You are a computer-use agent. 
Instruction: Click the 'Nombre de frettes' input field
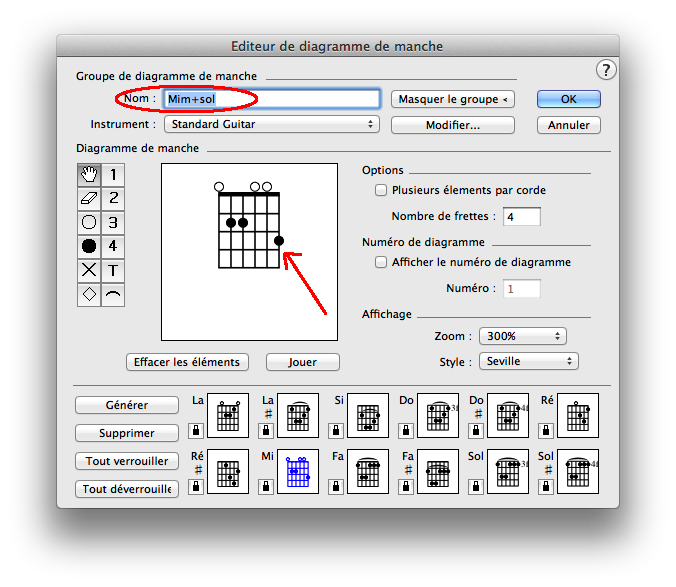522,217
